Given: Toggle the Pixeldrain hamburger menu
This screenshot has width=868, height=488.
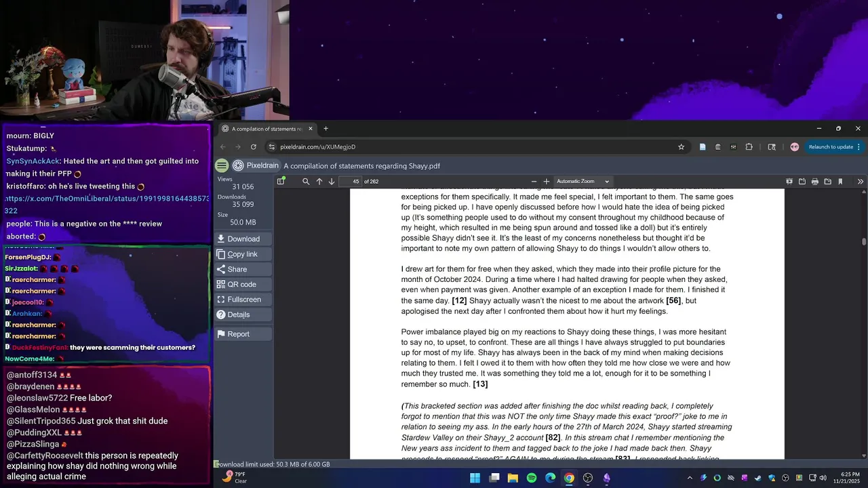Looking at the screenshot, I should click(222, 165).
